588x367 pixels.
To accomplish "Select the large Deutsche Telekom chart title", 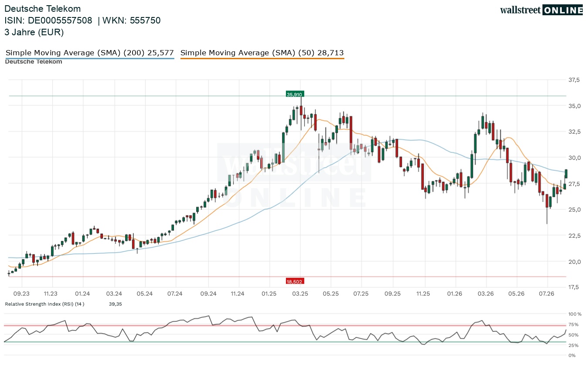I will point(43,9).
